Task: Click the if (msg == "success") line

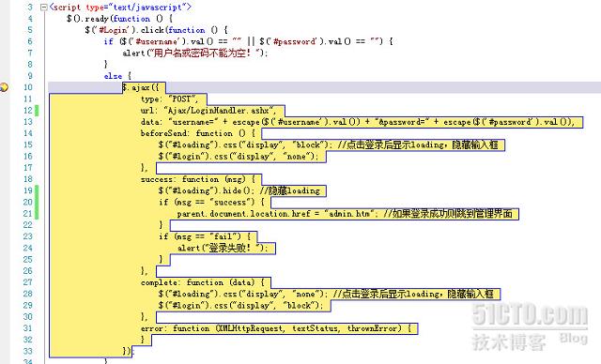Action: tap(211, 202)
